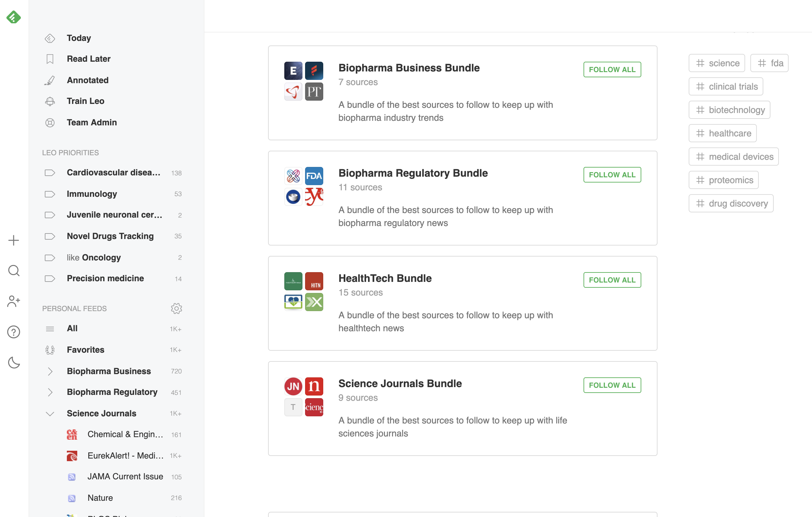The width and height of the screenshot is (812, 517).
Task: Click the Read Later bookmark icon
Action: point(50,59)
